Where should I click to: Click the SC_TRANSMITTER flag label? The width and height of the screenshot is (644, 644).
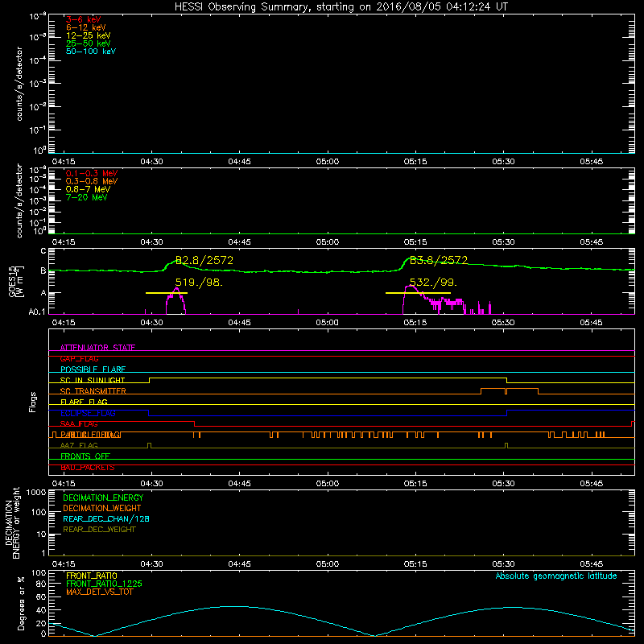pyautogui.click(x=93, y=391)
